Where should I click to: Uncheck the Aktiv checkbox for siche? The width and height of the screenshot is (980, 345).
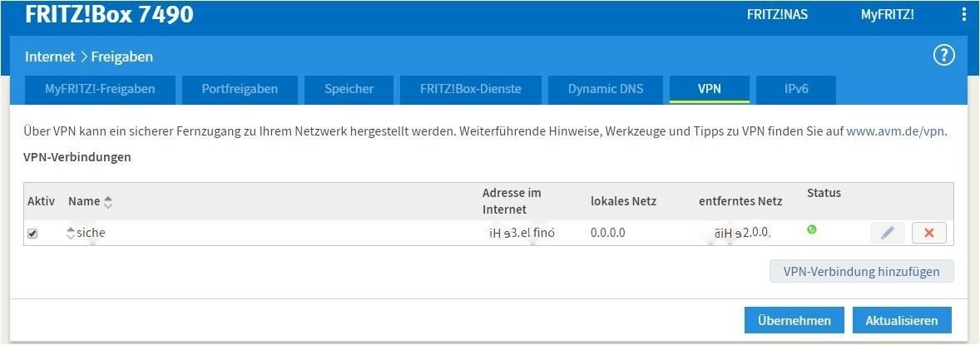[32, 233]
